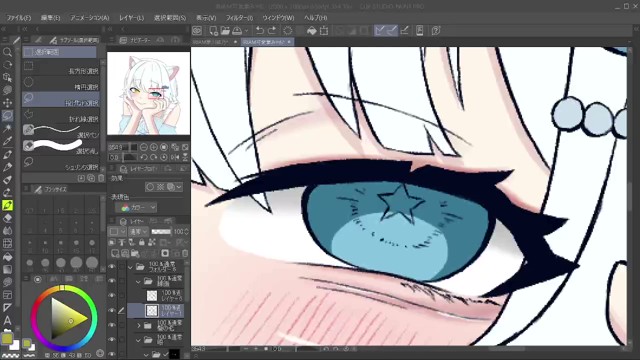The height and width of the screenshot is (360, 640).
Task: Open the save options dropdown arrow
Action: pos(247,30)
